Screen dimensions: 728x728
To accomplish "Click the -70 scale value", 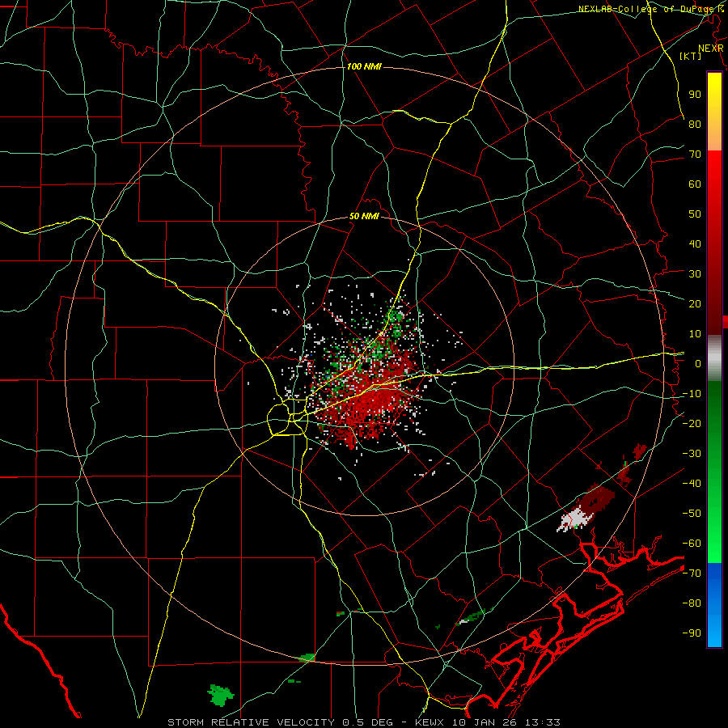I will 692,574.
